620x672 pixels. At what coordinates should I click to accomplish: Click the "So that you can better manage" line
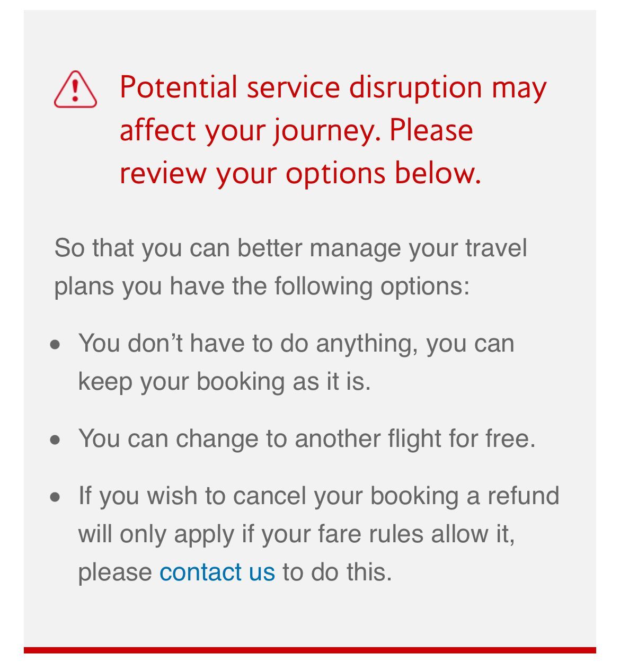pyautogui.click(x=290, y=248)
